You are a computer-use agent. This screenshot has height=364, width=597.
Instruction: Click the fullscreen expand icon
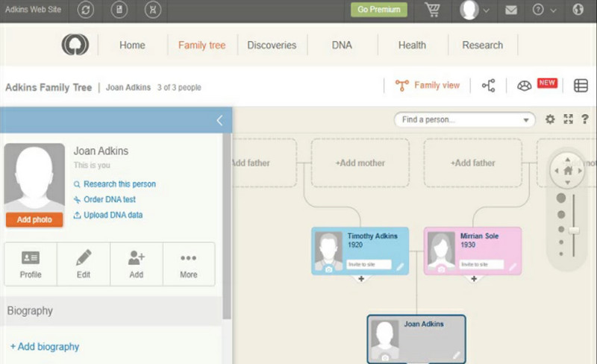point(568,119)
